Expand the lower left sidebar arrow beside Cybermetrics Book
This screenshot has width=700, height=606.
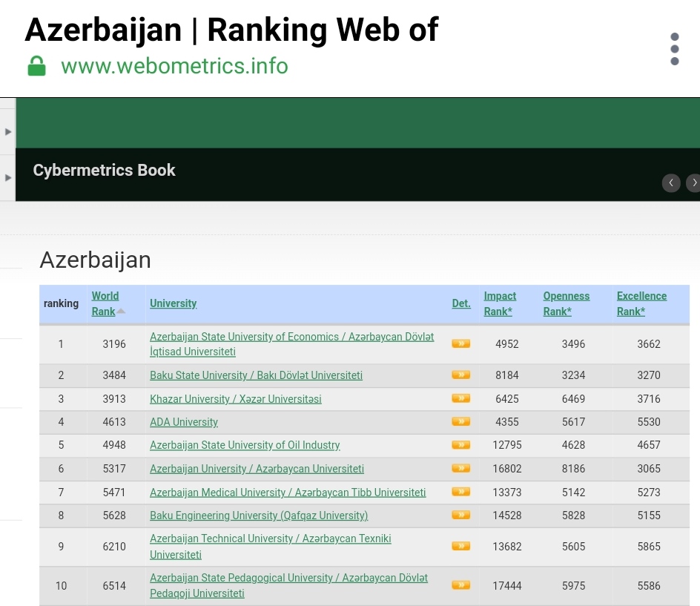pyautogui.click(x=8, y=178)
